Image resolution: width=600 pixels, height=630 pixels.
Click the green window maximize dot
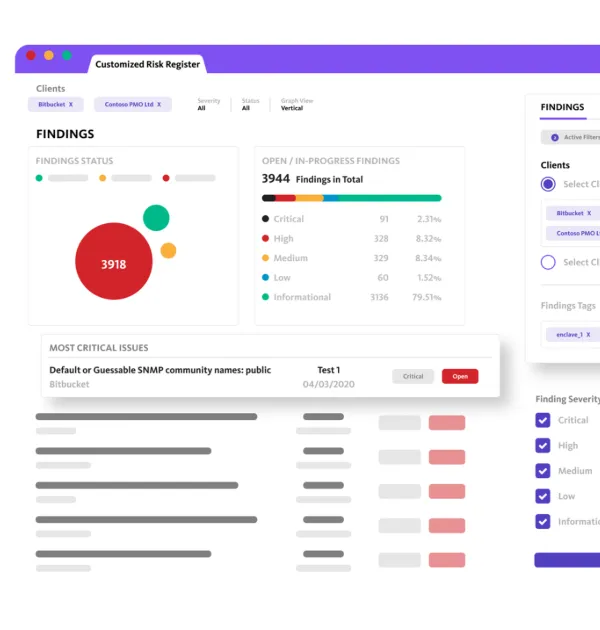[67, 55]
